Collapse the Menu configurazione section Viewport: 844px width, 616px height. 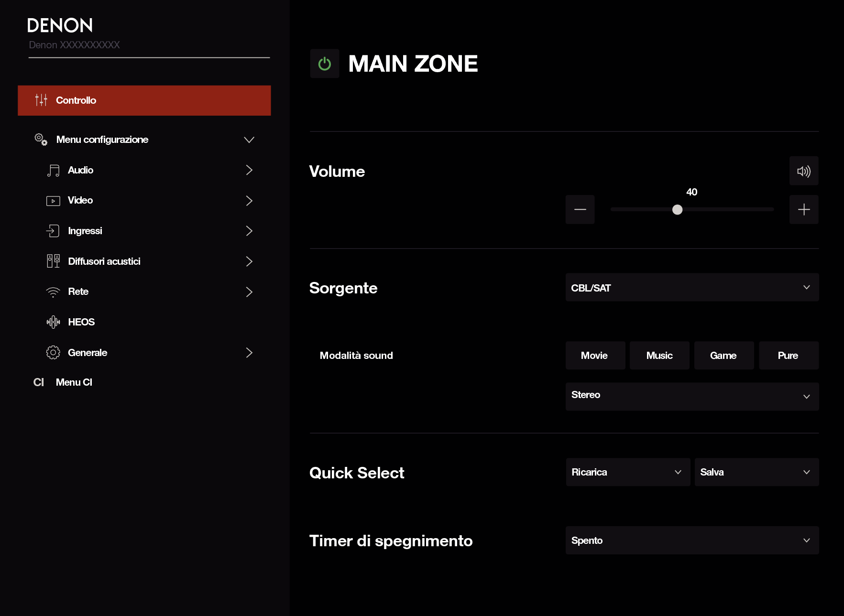(x=249, y=140)
